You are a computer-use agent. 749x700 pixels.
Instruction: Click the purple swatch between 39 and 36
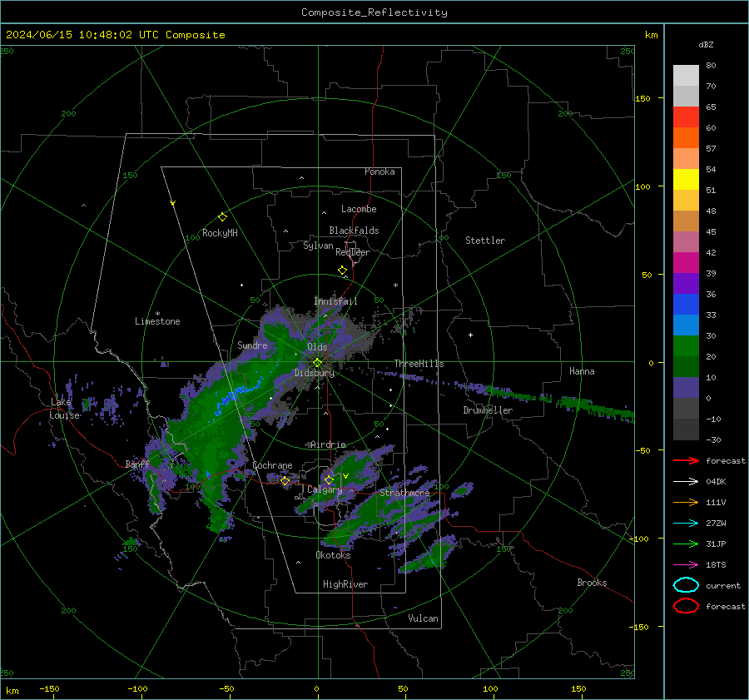click(686, 283)
